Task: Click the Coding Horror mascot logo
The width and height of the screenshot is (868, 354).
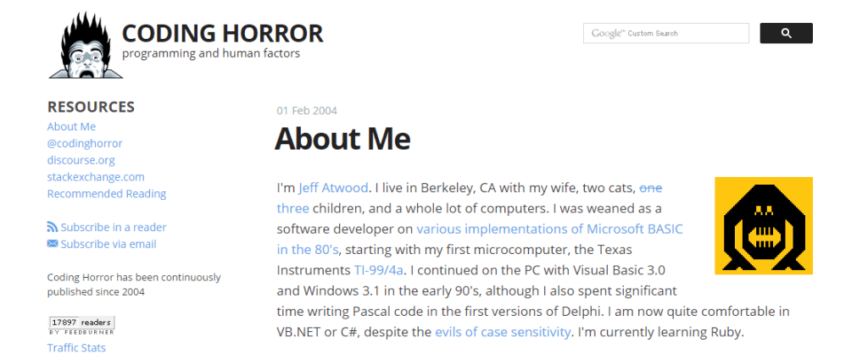Action: pos(86,46)
